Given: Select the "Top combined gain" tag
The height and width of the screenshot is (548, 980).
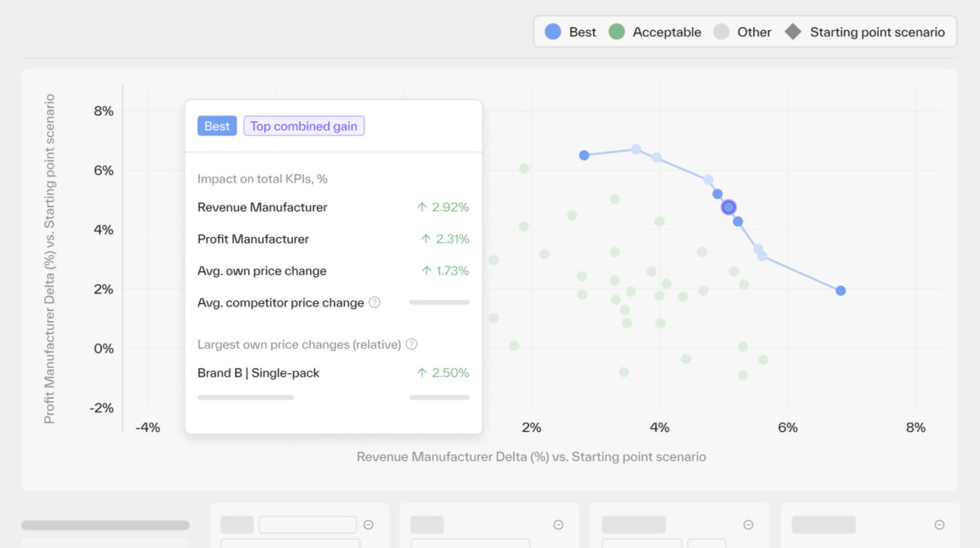Looking at the screenshot, I should pos(303,125).
